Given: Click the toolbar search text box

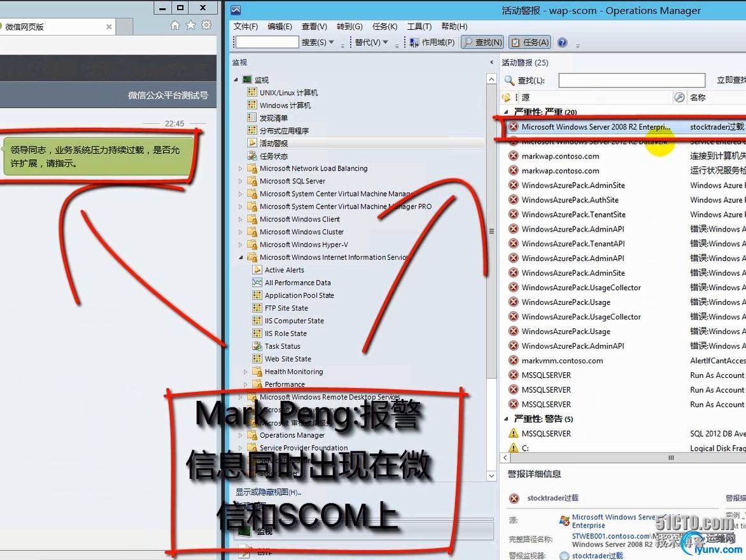Looking at the screenshot, I should point(267,43).
